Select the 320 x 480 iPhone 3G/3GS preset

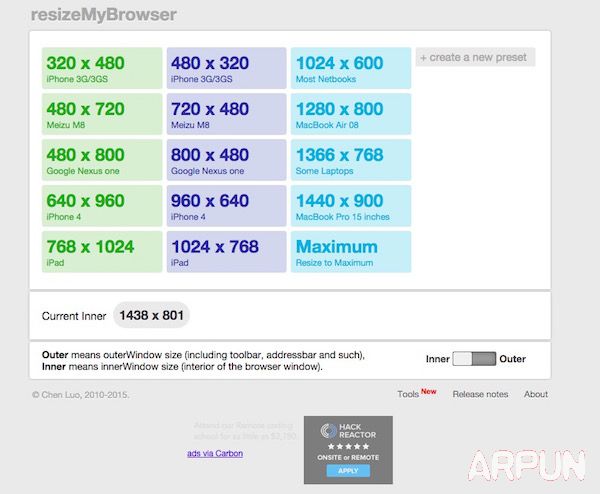102,69
